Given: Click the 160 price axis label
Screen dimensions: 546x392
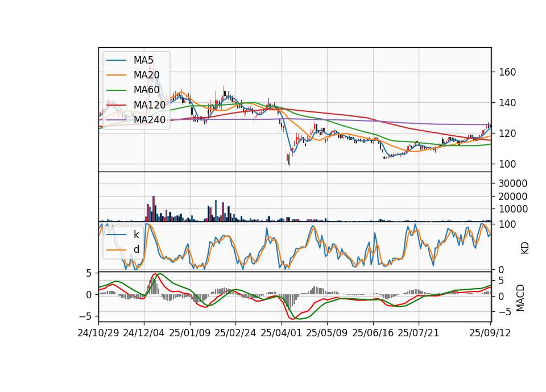Looking at the screenshot, I should tap(507, 72).
